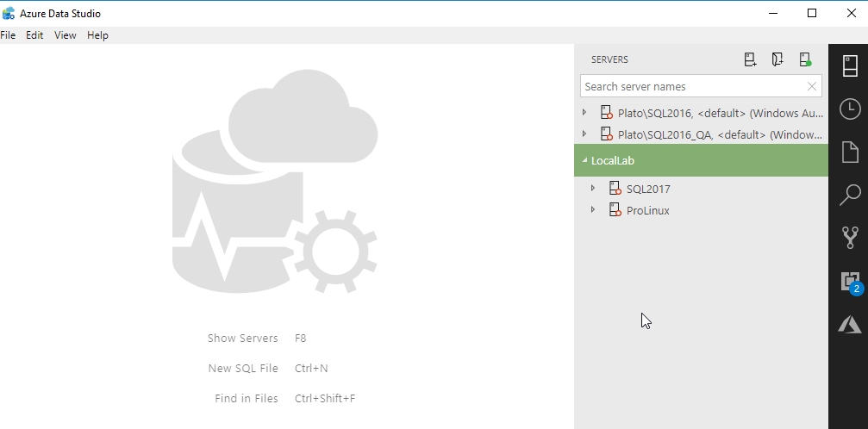
Task: Select the SQL2017 server label
Action: click(x=648, y=189)
